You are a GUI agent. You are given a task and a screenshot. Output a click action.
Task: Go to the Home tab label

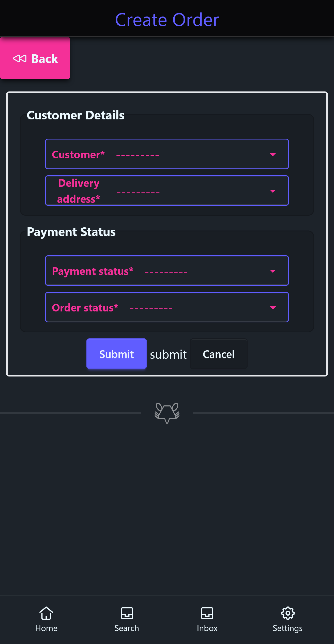tap(46, 628)
